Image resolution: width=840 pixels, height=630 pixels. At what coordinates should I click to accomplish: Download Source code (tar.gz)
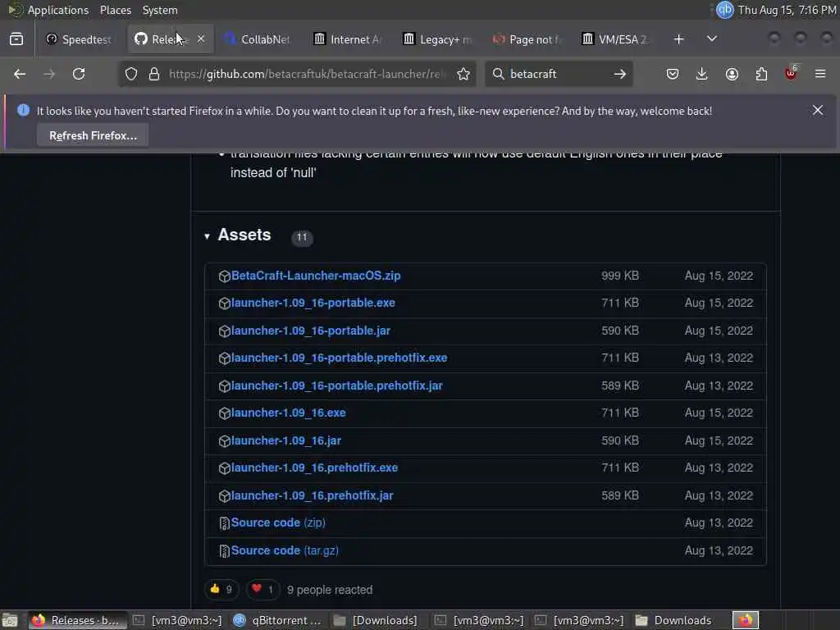[285, 550]
